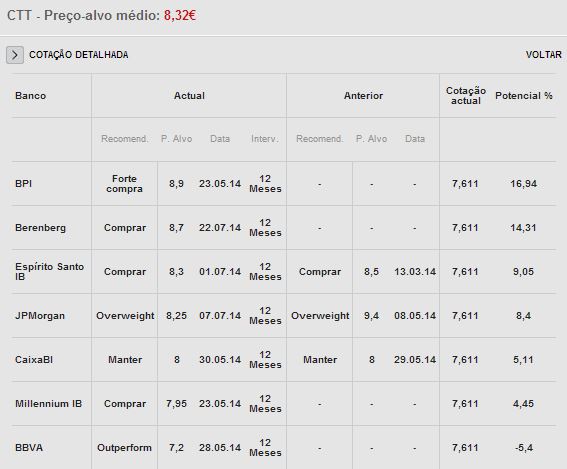
Task: Select the 16,94 potential value
Action: [x=524, y=184]
